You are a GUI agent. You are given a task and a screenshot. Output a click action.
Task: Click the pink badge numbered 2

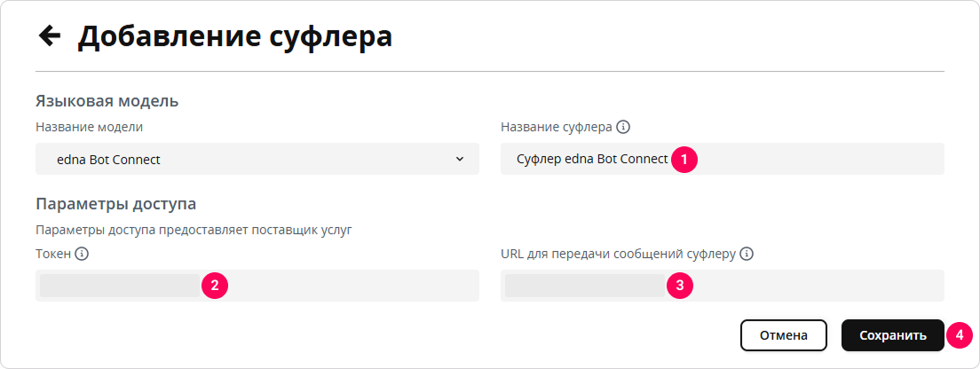215,286
